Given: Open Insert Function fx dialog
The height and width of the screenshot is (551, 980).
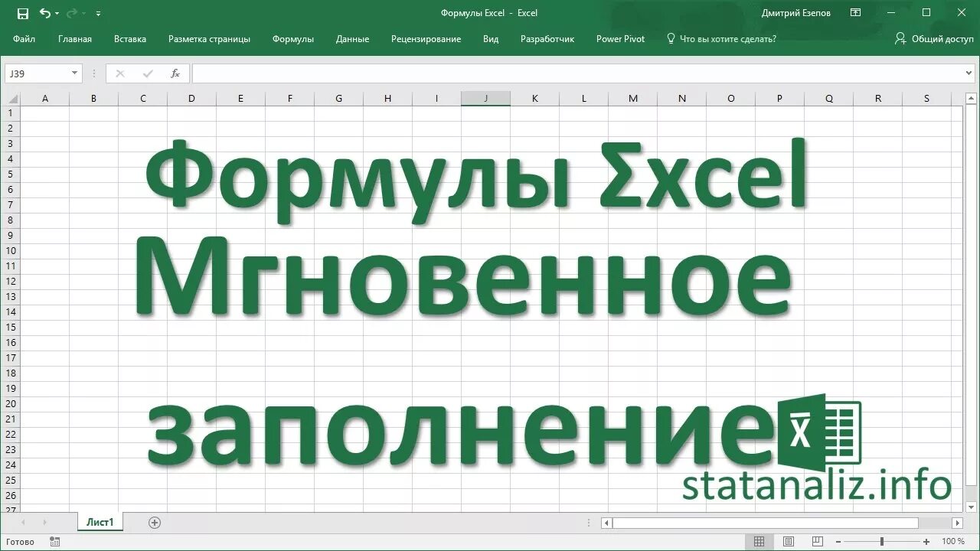Looking at the screenshot, I should (x=175, y=73).
